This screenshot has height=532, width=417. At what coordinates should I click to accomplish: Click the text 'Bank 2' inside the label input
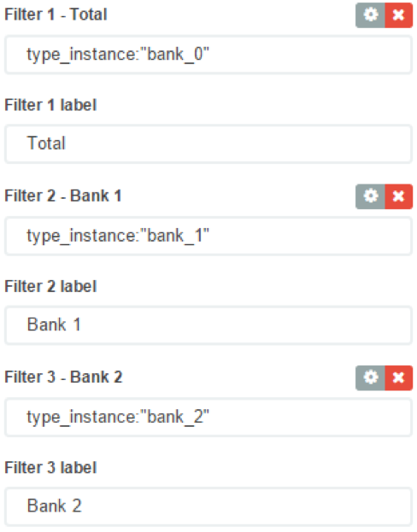[x=55, y=506]
